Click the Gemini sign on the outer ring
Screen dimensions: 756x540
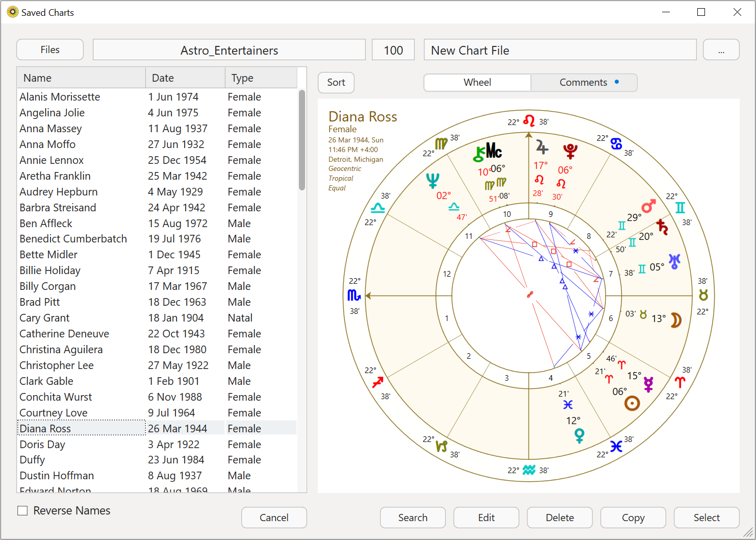680,208
